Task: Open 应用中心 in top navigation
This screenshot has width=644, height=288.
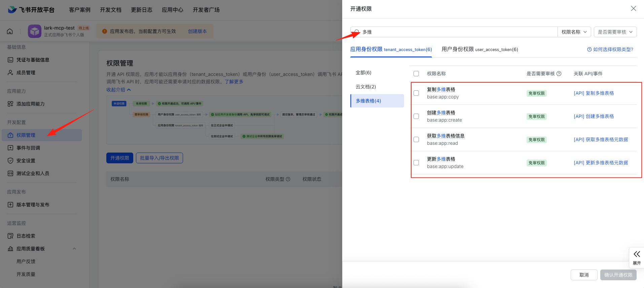Action: coord(173,10)
